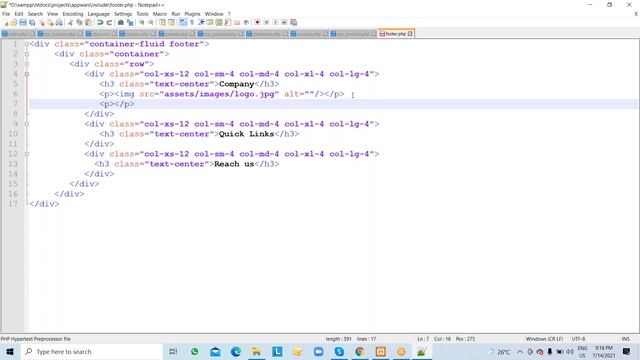Click the green Undo arrow
Image resolution: width=640 pixels, height=360 pixels.
(100, 22)
